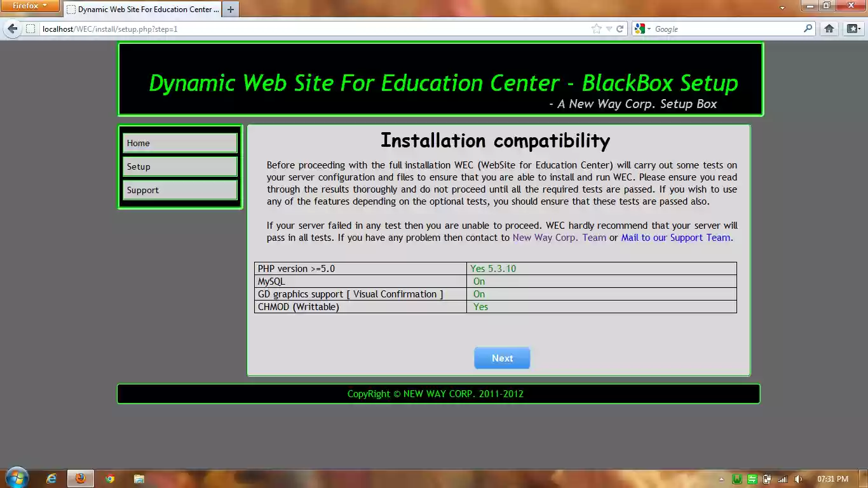Open Bookmarks via the toolbar icon
The width and height of the screenshot is (868, 488).
tap(854, 28)
